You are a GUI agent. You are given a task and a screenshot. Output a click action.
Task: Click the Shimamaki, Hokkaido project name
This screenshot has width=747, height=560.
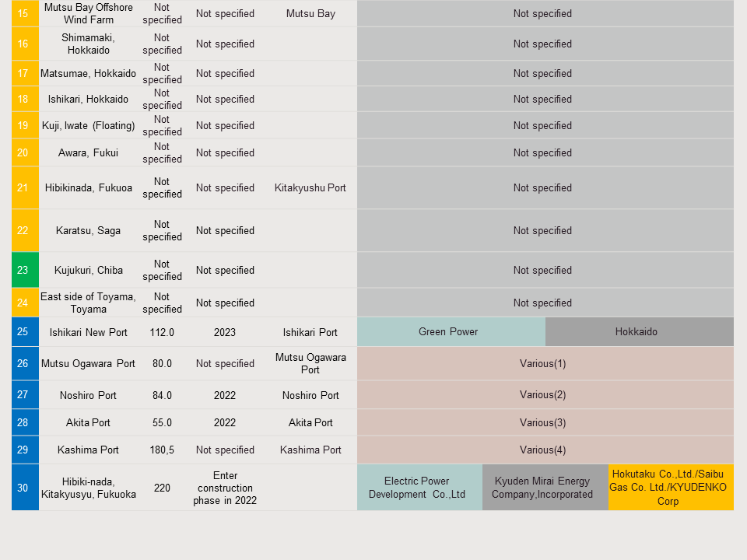(88, 44)
